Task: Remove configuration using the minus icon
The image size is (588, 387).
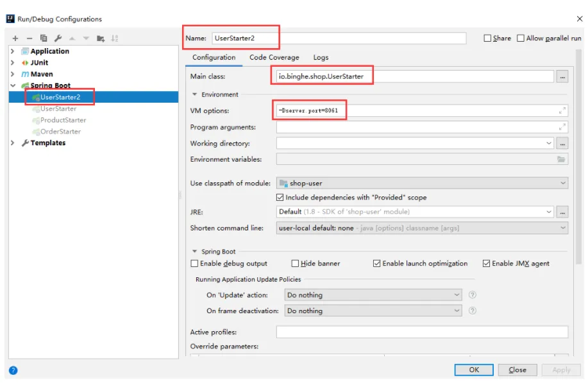Action: click(29, 39)
